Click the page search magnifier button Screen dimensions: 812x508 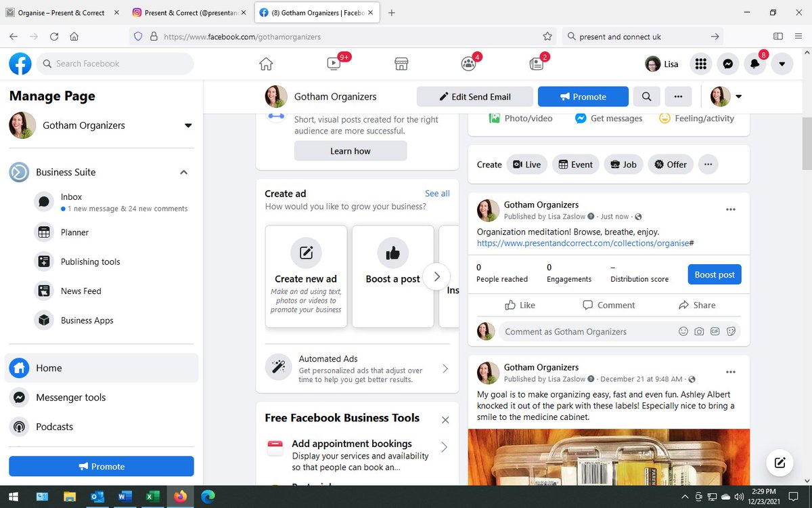(x=646, y=97)
